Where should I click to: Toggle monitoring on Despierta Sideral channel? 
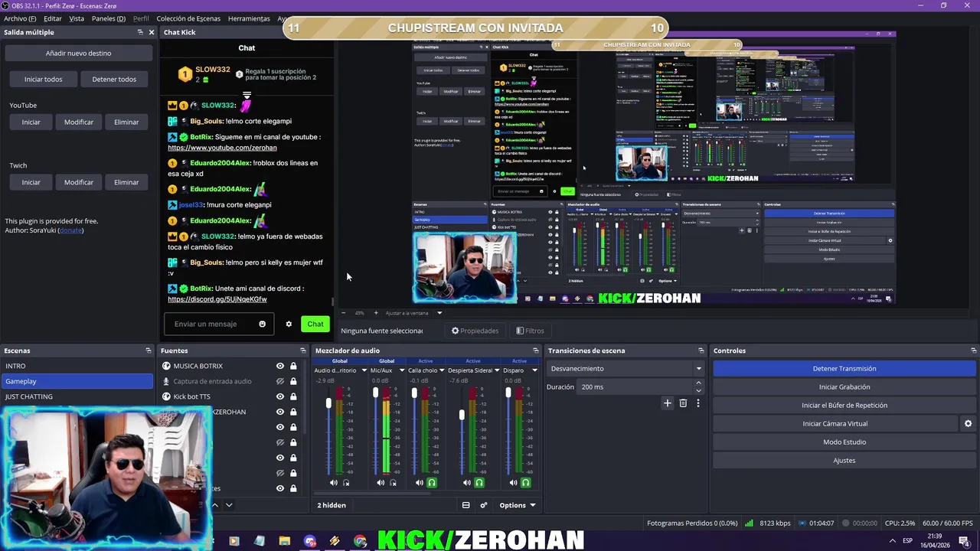(479, 483)
